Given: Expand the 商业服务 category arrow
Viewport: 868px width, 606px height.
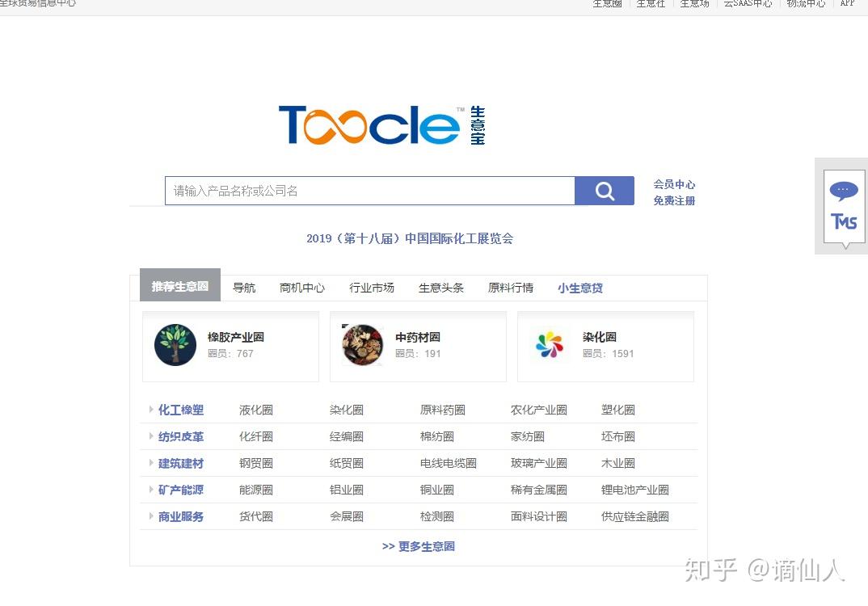Looking at the screenshot, I should tap(151, 516).
